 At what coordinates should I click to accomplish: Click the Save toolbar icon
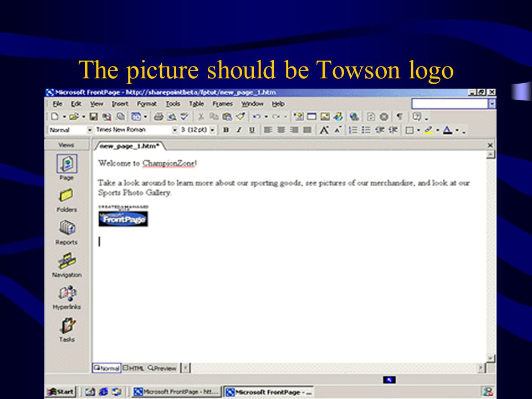[x=94, y=117]
